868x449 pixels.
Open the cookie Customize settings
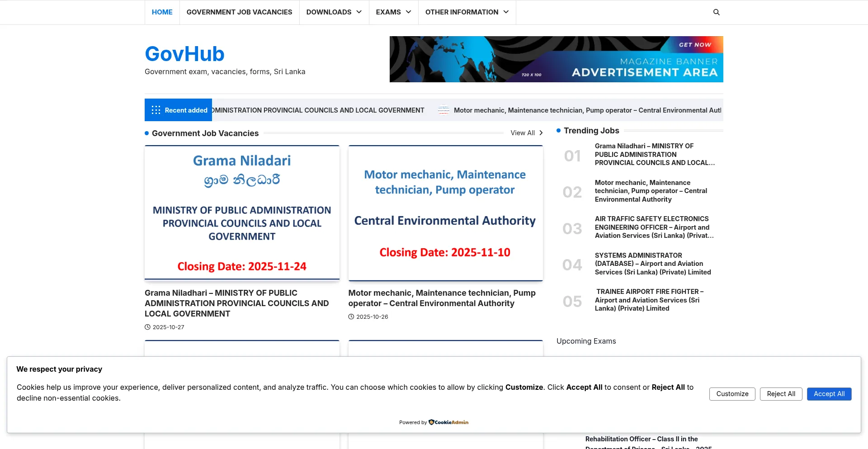coord(732,394)
